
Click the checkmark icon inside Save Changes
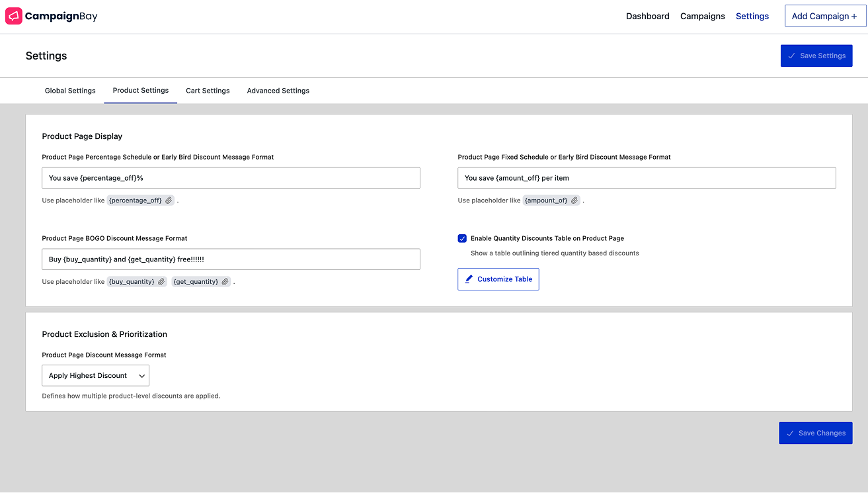791,433
